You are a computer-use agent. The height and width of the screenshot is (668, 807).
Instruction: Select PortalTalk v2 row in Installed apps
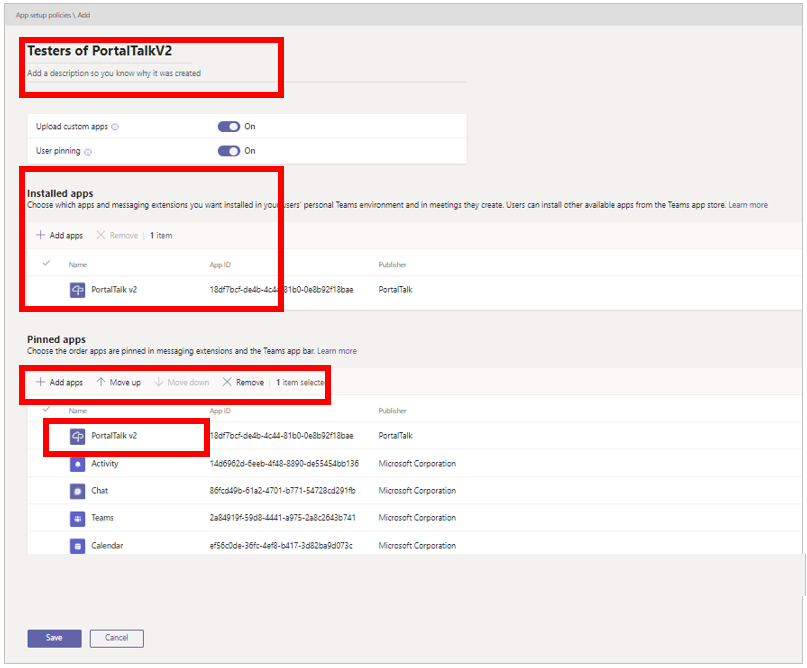pos(413,290)
